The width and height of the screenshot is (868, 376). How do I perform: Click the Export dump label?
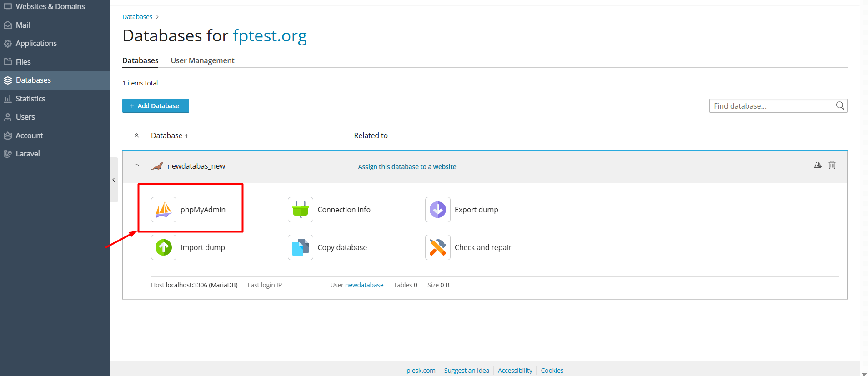point(477,210)
